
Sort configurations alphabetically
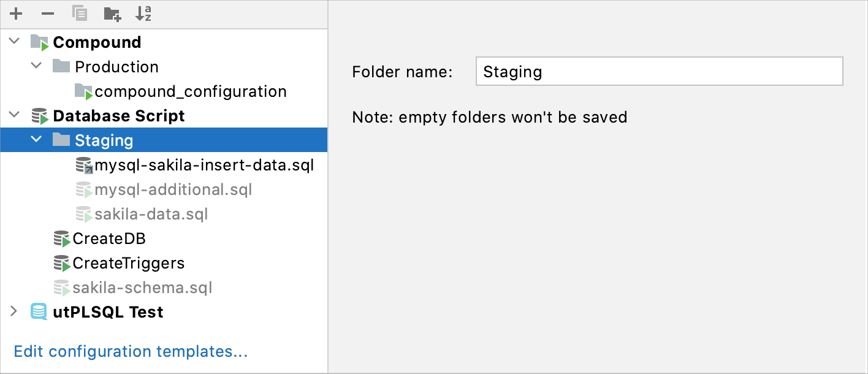click(143, 13)
